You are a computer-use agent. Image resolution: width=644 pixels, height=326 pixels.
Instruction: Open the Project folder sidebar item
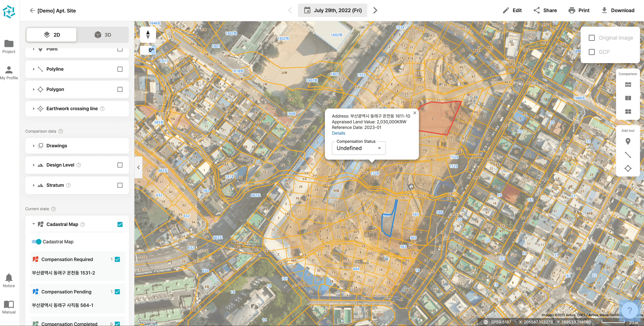[9, 47]
